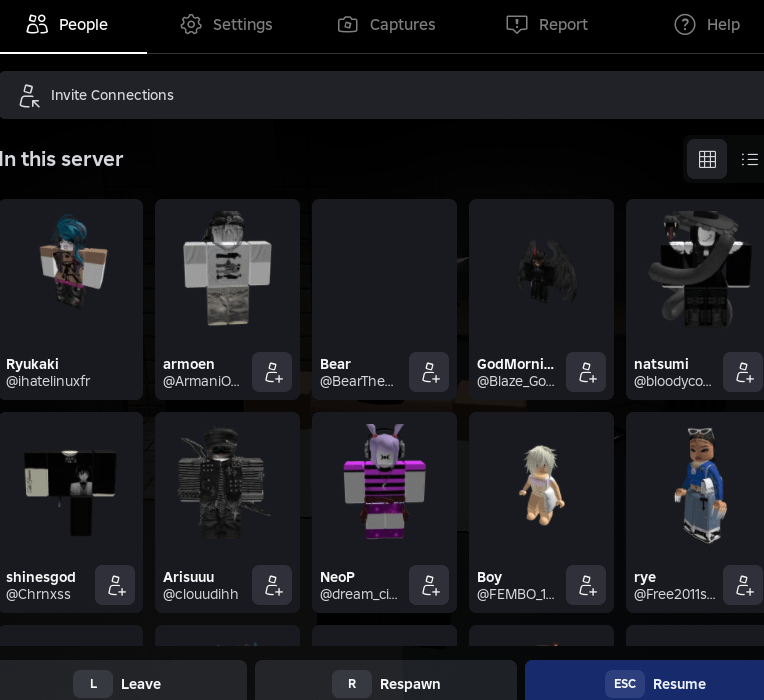764x700 pixels.
Task: Go to the Report tab
Action: [546, 25]
